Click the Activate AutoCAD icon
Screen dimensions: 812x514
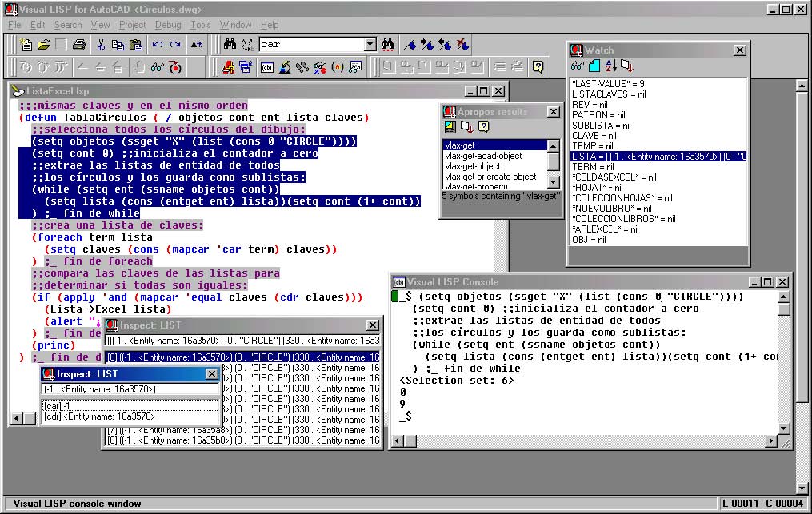[228, 67]
